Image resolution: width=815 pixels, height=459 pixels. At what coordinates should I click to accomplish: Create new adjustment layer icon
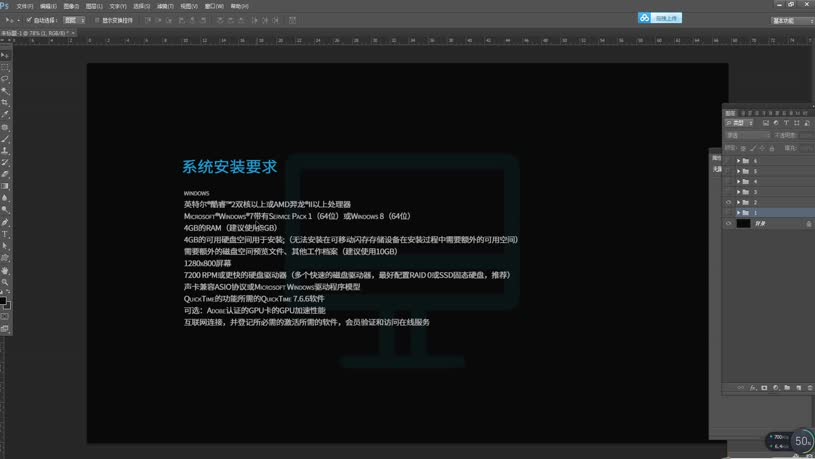tap(775, 388)
